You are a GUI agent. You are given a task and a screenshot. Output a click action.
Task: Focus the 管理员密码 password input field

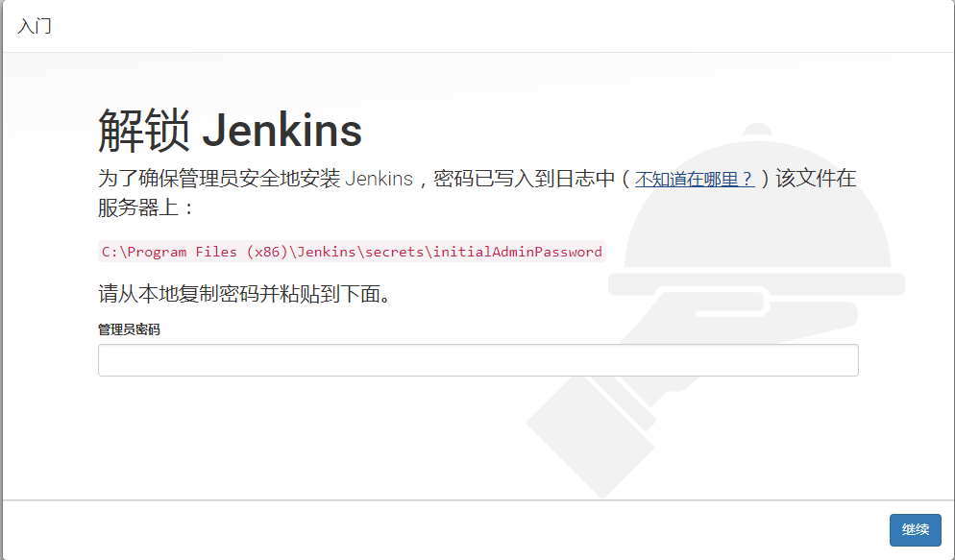pos(478,360)
